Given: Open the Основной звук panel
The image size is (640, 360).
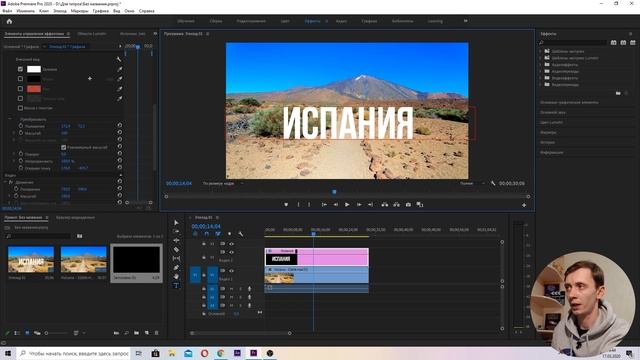Looking at the screenshot, I should (553, 112).
